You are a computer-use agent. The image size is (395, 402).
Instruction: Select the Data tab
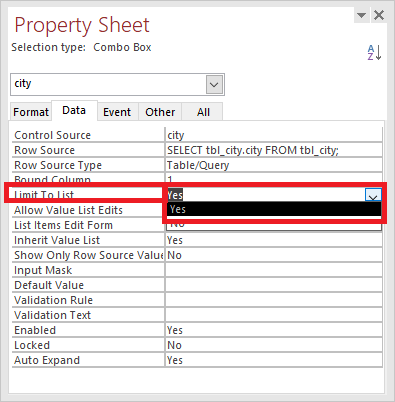[74, 110]
